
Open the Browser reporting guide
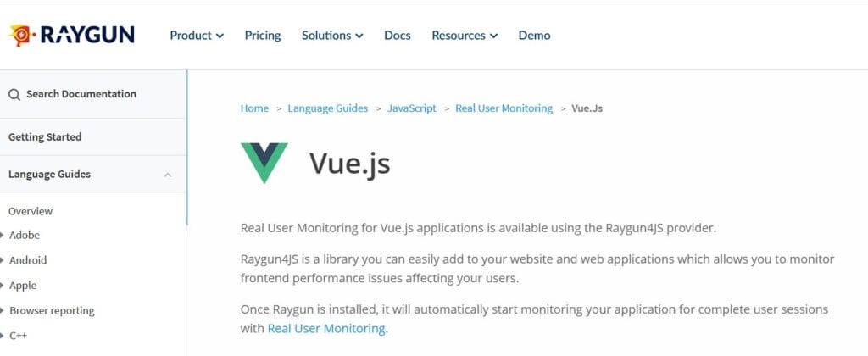click(52, 310)
